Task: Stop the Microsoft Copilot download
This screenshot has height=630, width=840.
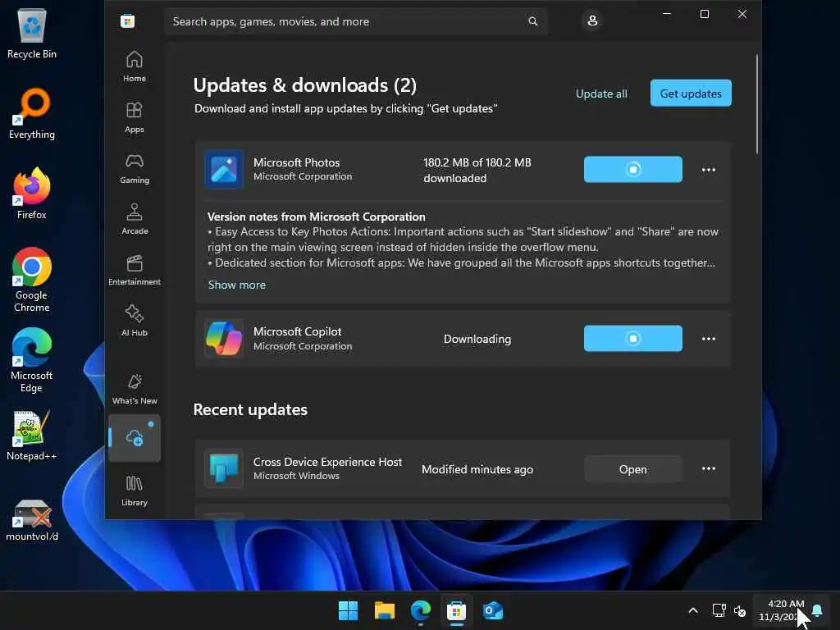Action: point(632,339)
